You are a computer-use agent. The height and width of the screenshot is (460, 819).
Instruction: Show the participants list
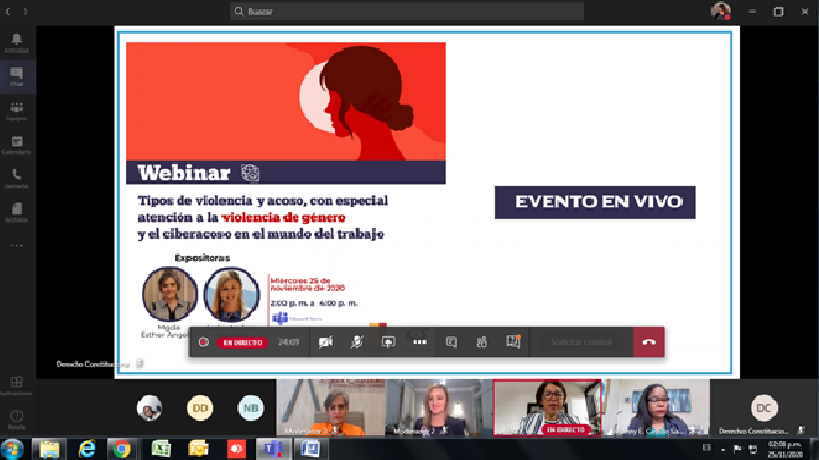click(x=481, y=342)
